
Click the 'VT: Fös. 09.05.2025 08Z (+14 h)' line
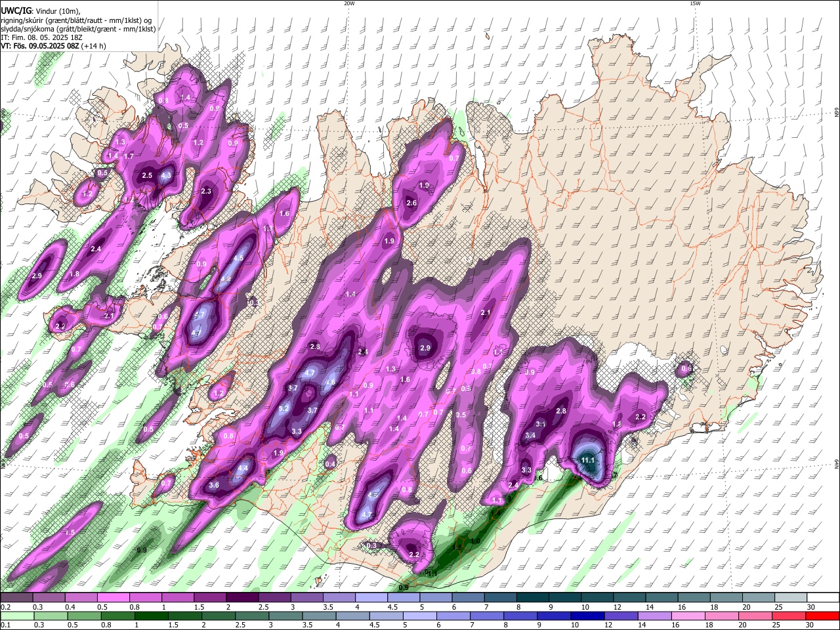click(x=53, y=46)
